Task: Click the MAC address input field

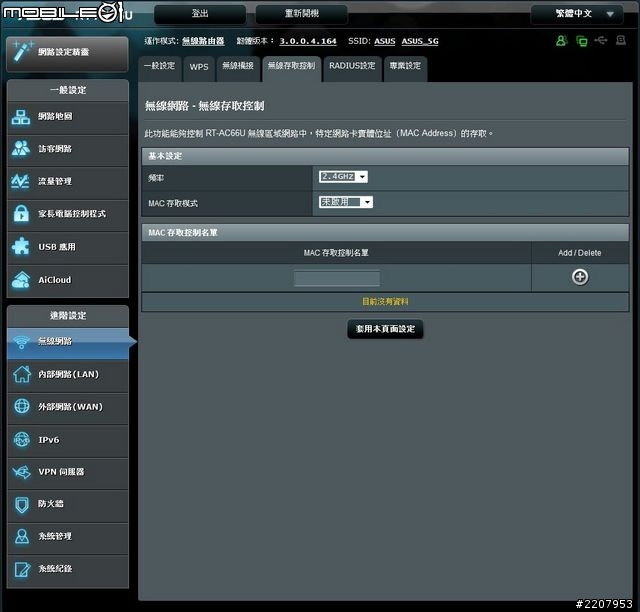Action: point(337,278)
